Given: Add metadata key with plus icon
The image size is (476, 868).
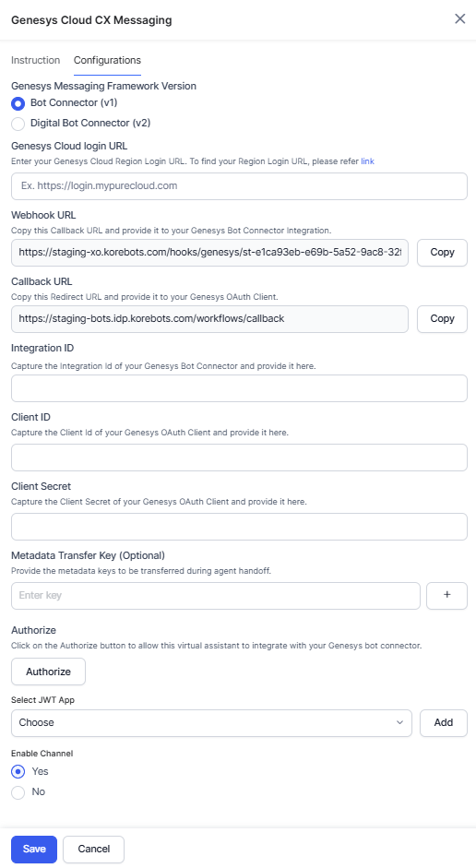Looking at the screenshot, I should coord(446,596).
